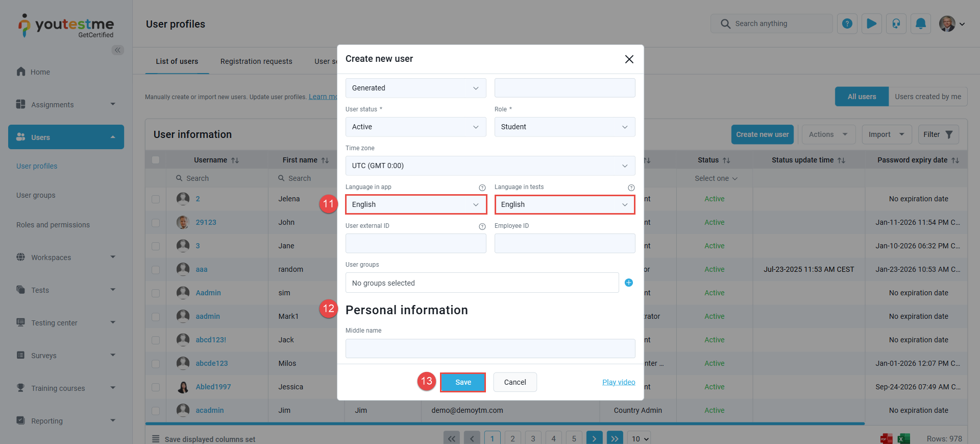The height and width of the screenshot is (444, 980).
Task: Open the Language in tests dropdown
Action: tap(565, 204)
